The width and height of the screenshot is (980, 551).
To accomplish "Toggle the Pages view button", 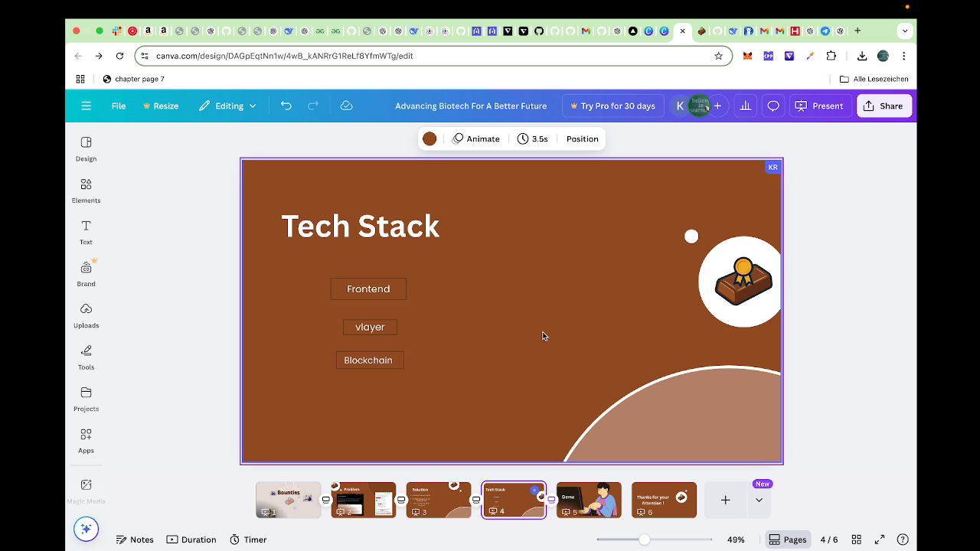I will tap(788, 540).
